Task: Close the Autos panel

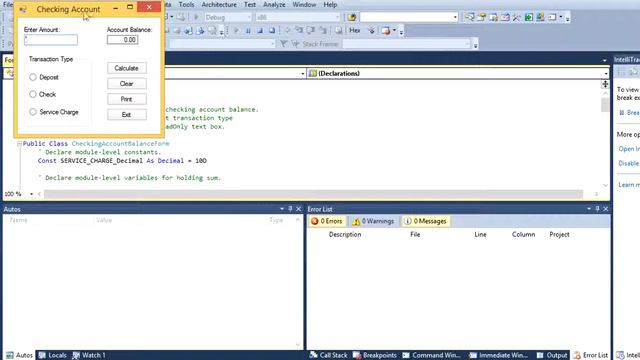Action: 299,209
